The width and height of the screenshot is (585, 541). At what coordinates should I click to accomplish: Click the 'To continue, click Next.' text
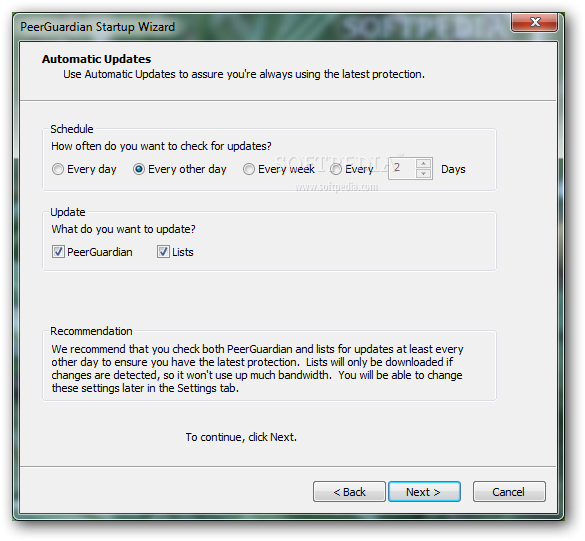tap(241, 437)
